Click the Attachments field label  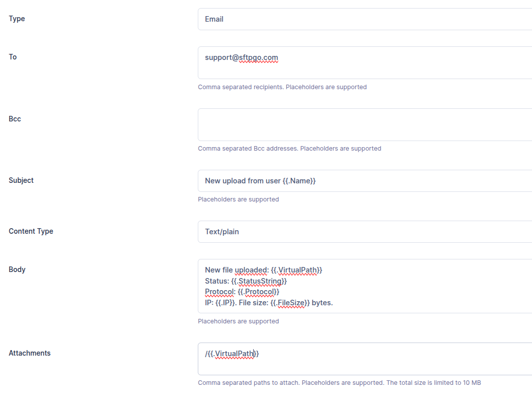click(x=30, y=353)
